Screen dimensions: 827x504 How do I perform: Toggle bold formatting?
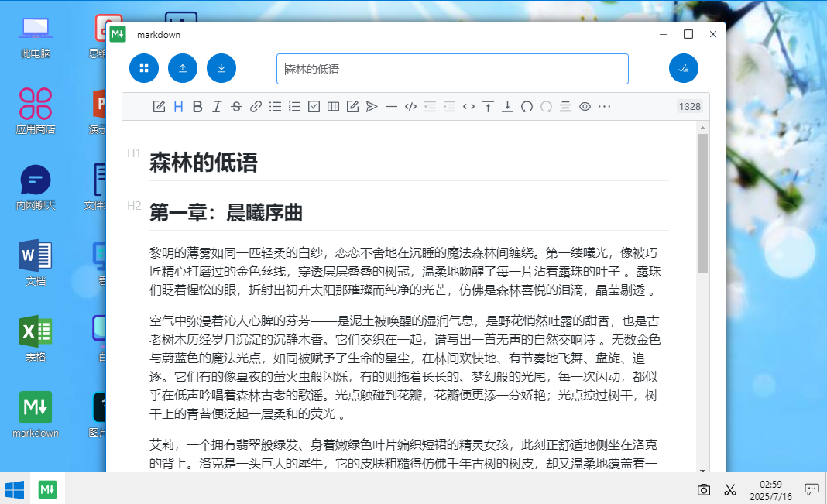(x=197, y=107)
